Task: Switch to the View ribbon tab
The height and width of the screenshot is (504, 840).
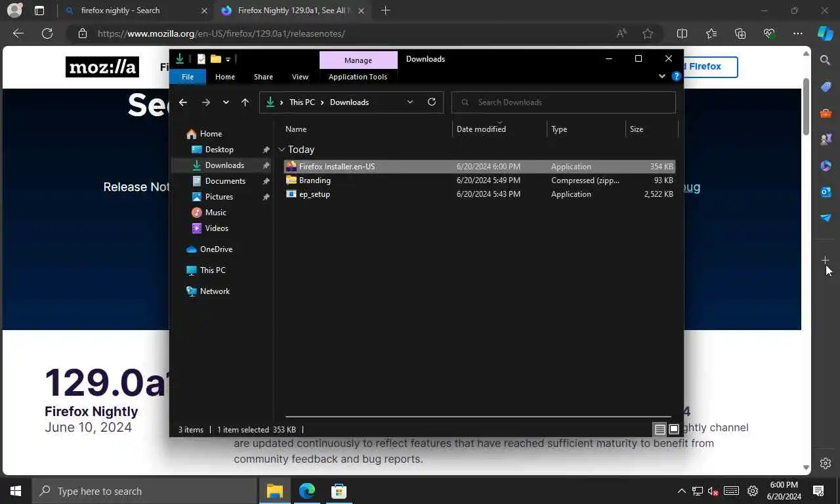Action: coord(300,77)
